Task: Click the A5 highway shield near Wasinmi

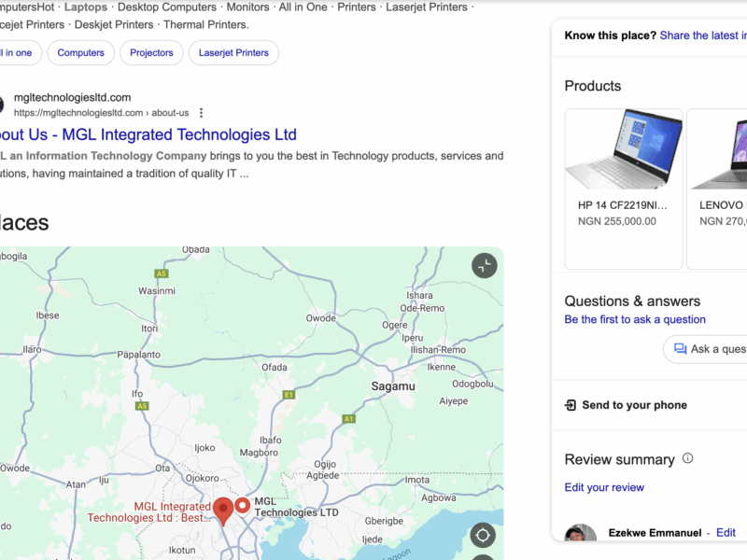Action: [x=162, y=273]
